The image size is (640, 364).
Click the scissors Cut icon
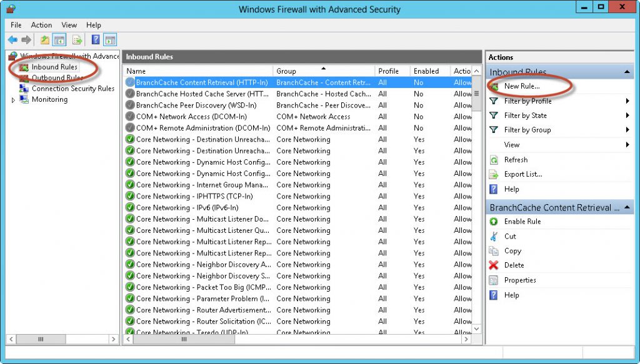(494, 236)
